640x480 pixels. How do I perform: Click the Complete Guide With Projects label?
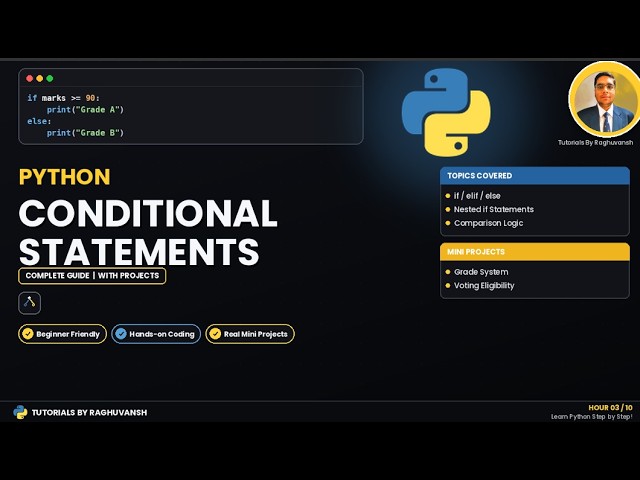[92, 276]
